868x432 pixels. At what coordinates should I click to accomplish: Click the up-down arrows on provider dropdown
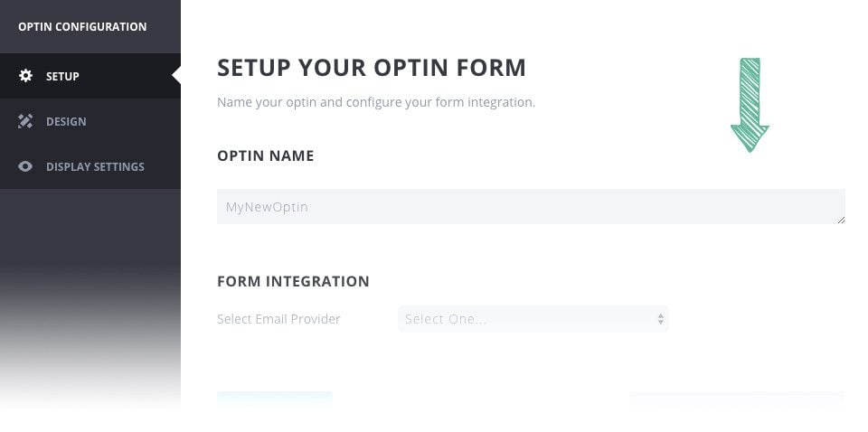point(661,319)
